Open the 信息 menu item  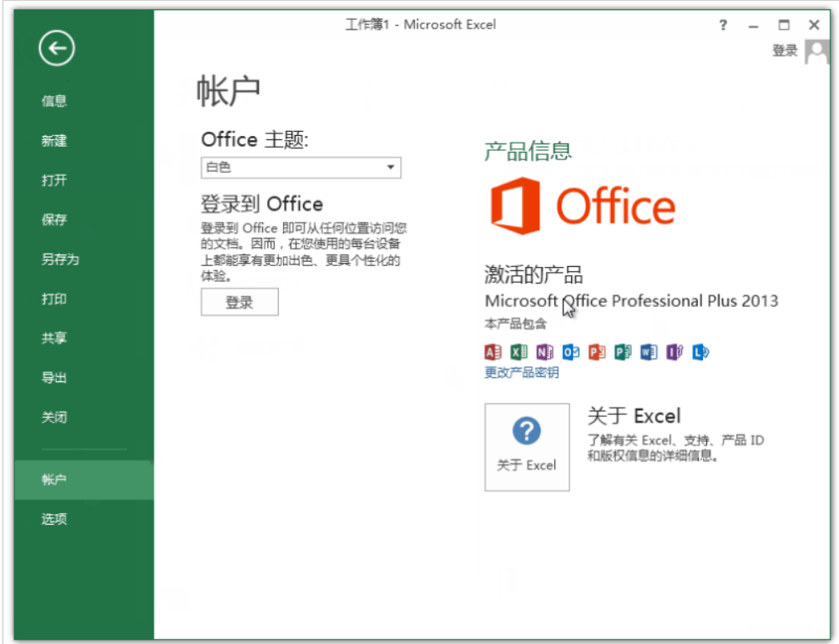pos(54,102)
